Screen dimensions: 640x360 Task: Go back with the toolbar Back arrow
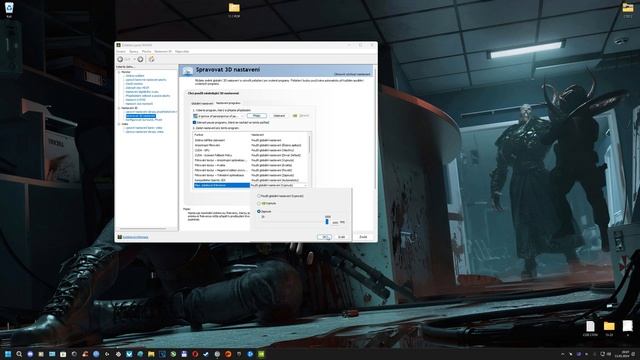(120, 60)
